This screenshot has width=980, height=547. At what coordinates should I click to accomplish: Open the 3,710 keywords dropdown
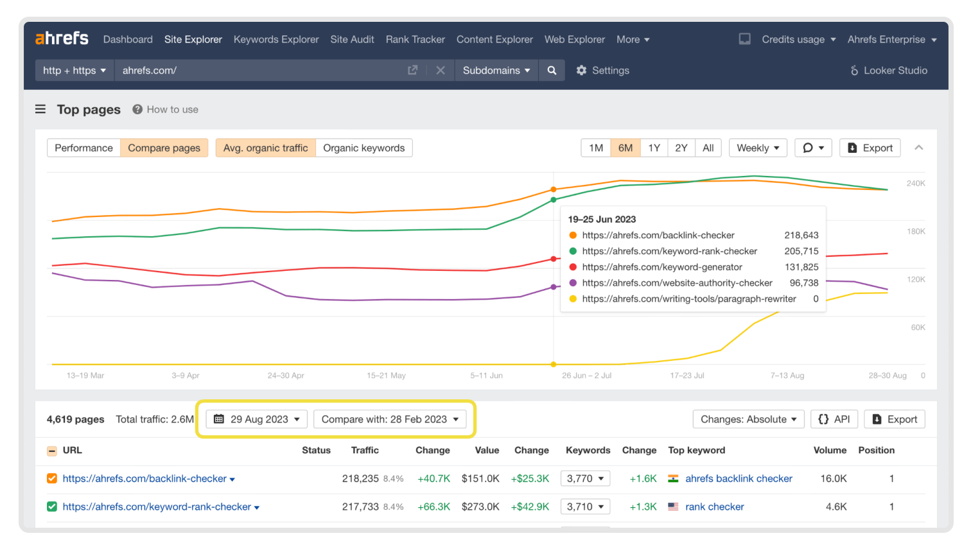pos(585,507)
